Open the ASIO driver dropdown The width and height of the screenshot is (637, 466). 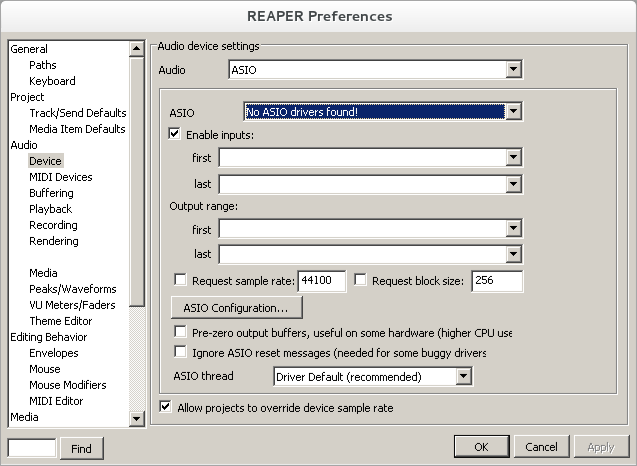383,111
